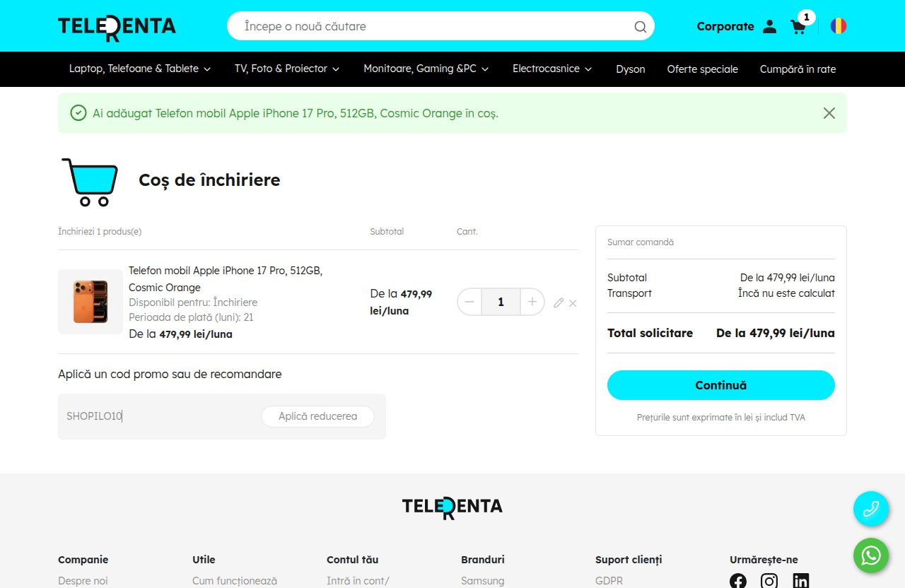Click the footer Telerenta logo
The image size is (905, 588).
click(452, 507)
